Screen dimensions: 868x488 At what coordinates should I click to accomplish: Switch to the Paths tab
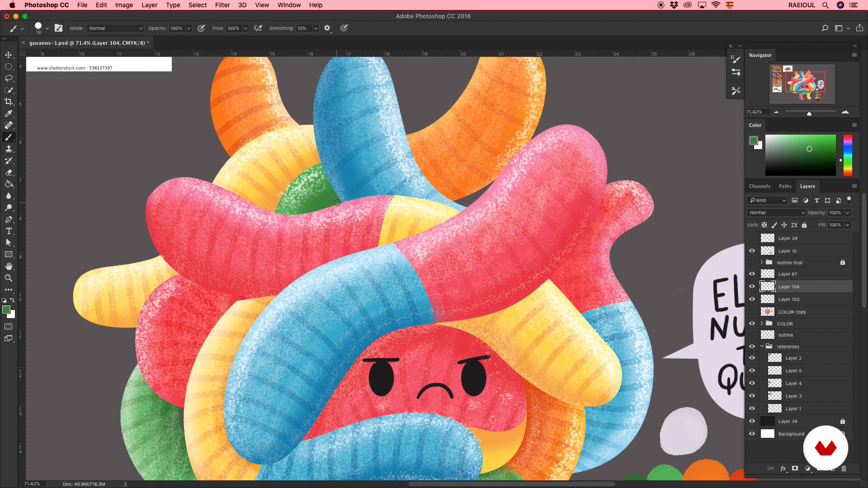coord(785,186)
